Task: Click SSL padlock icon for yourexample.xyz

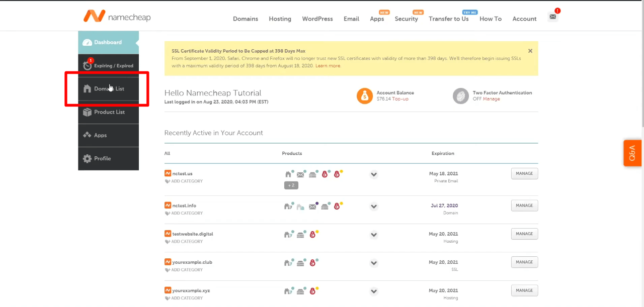Action: pyautogui.click(x=312, y=290)
